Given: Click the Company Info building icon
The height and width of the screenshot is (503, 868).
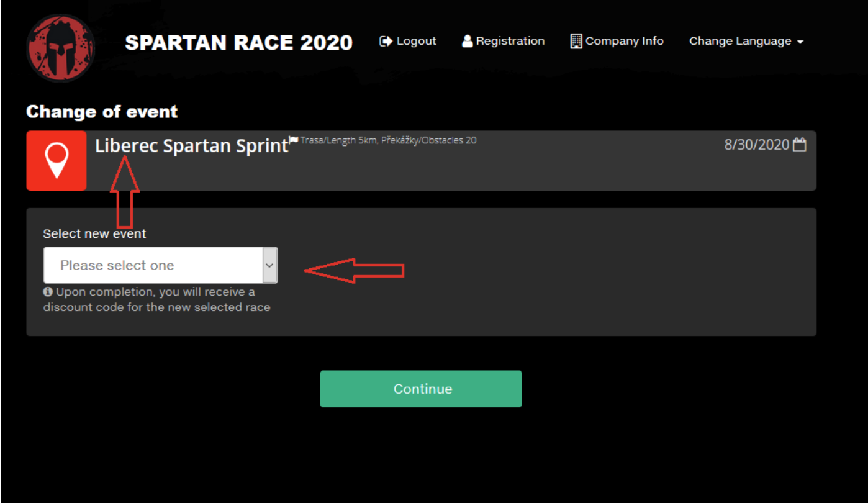Looking at the screenshot, I should point(576,41).
